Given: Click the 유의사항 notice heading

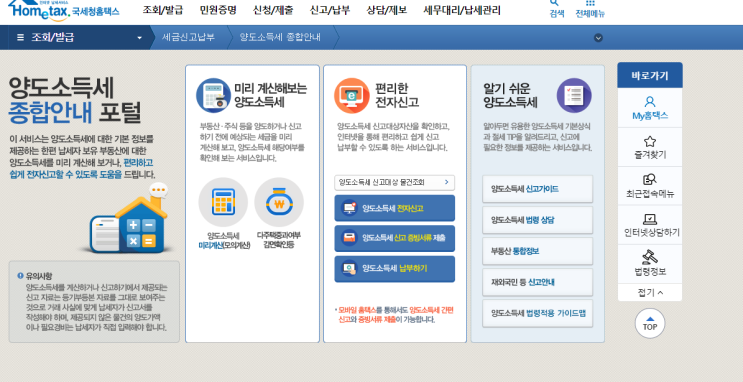Looking at the screenshot, I should click(x=39, y=276).
